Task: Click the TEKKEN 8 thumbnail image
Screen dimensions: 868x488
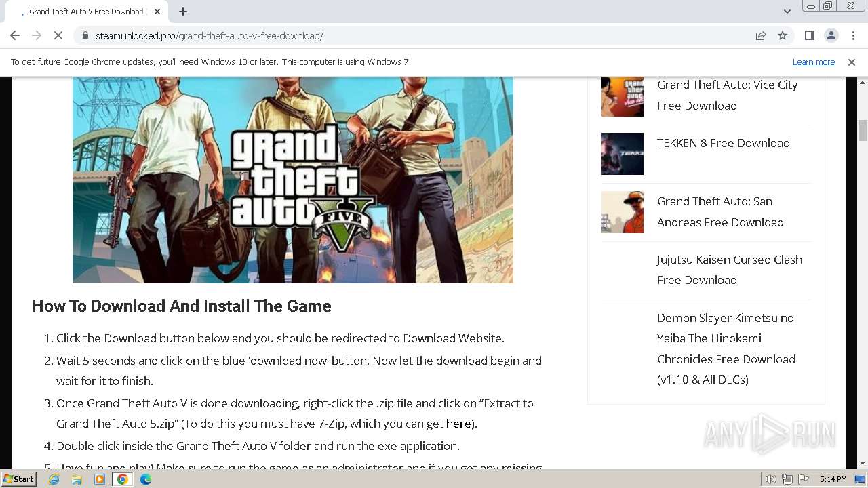Action: [x=622, y=154]
